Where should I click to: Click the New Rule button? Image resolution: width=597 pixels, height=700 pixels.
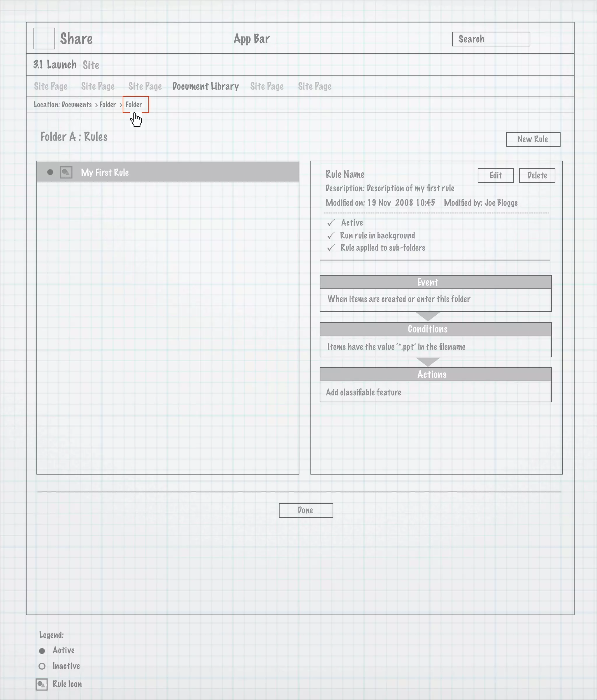(533, 139)
